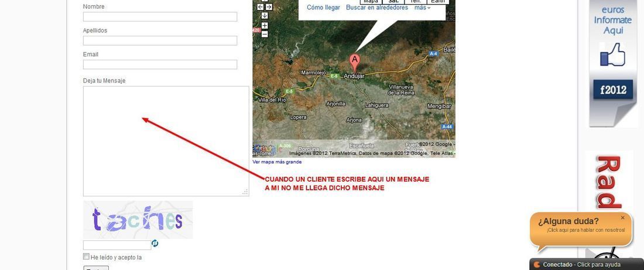Click Conectado - Click para ayuda bar
The width and height of the screenshot is (644, 270).
[x=587, y=265]
